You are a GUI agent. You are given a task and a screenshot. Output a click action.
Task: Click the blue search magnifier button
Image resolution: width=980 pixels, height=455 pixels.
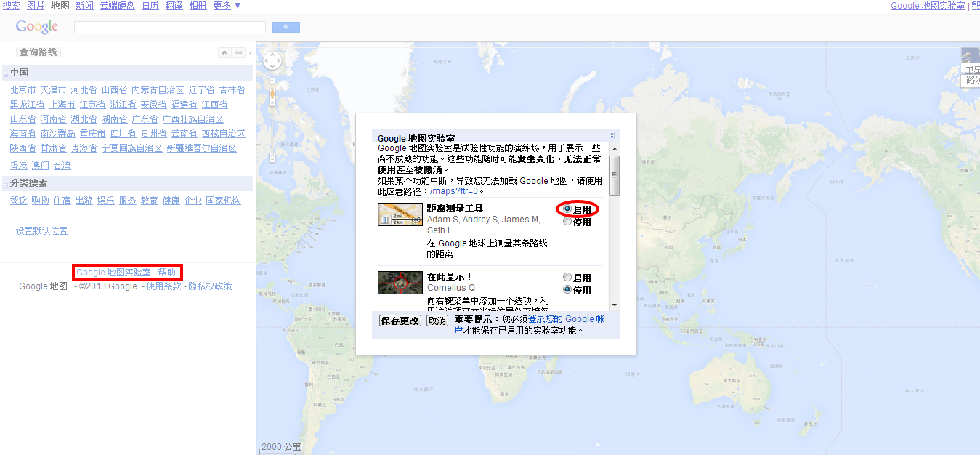286,27
